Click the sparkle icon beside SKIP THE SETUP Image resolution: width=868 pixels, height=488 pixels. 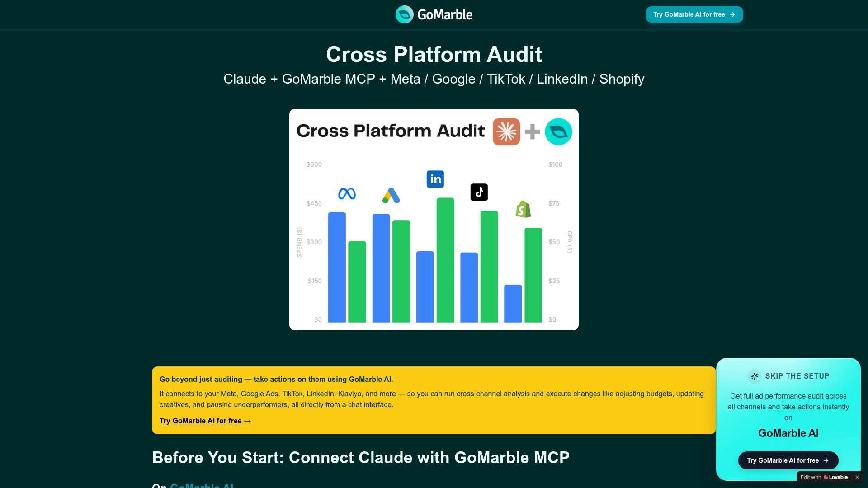tap(754, 376)
